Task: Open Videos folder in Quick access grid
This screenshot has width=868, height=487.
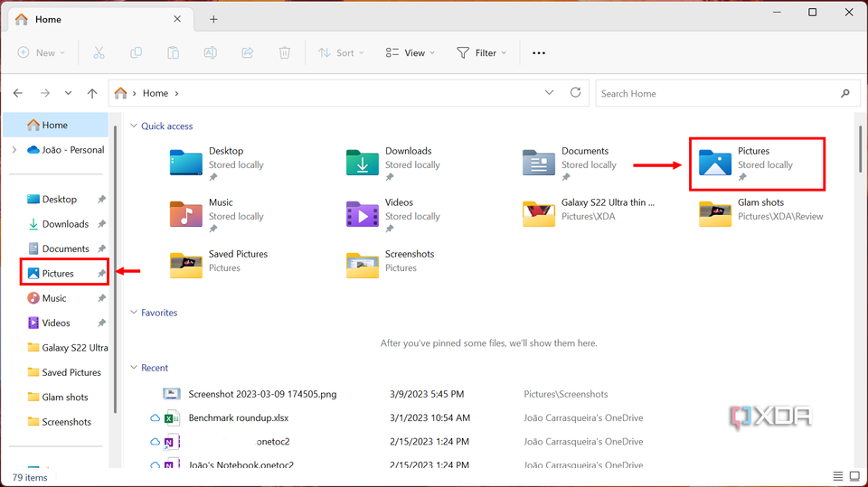Action: [393, 215]
